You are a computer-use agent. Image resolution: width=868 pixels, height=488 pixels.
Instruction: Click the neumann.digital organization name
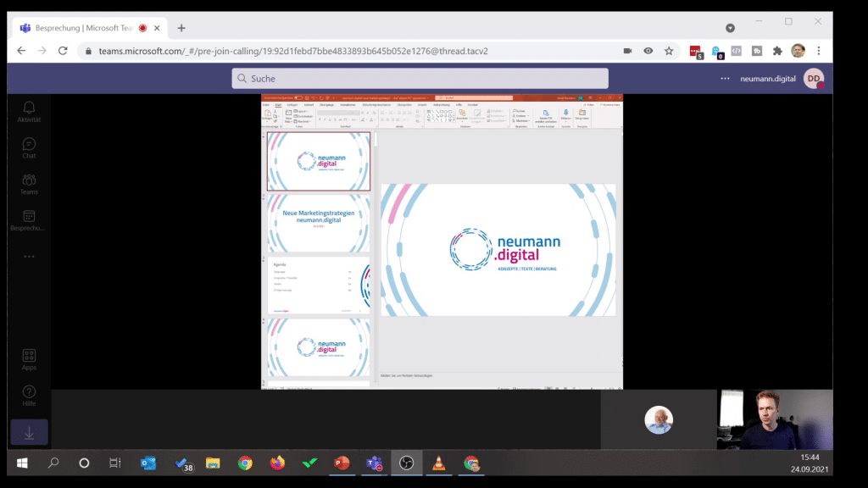click(767, 79)
